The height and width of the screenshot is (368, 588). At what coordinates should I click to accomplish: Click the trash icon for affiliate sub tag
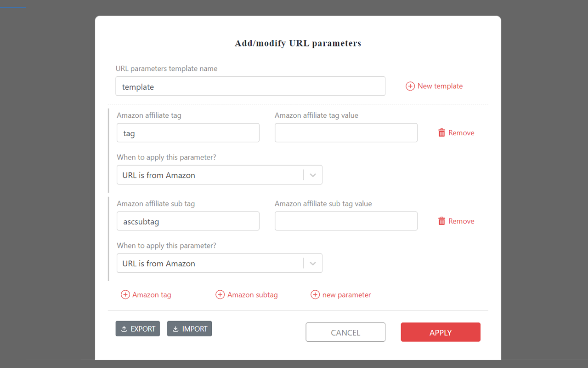pos(441,221)
